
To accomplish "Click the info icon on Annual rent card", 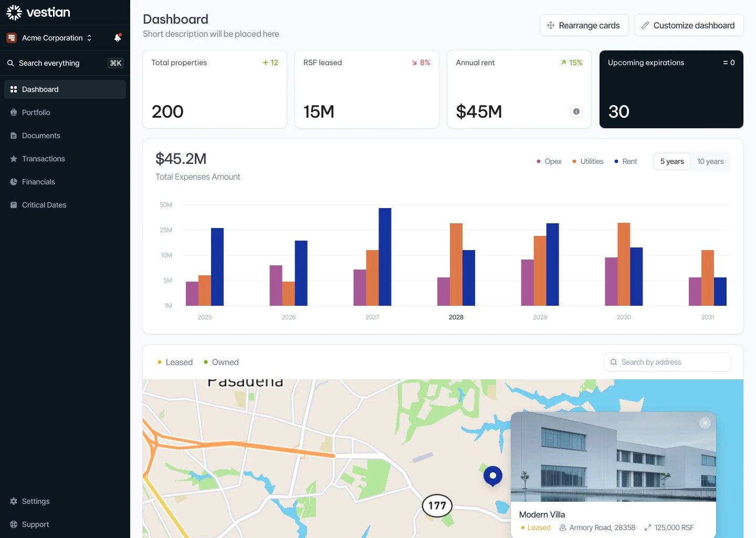I will [576, 111].
